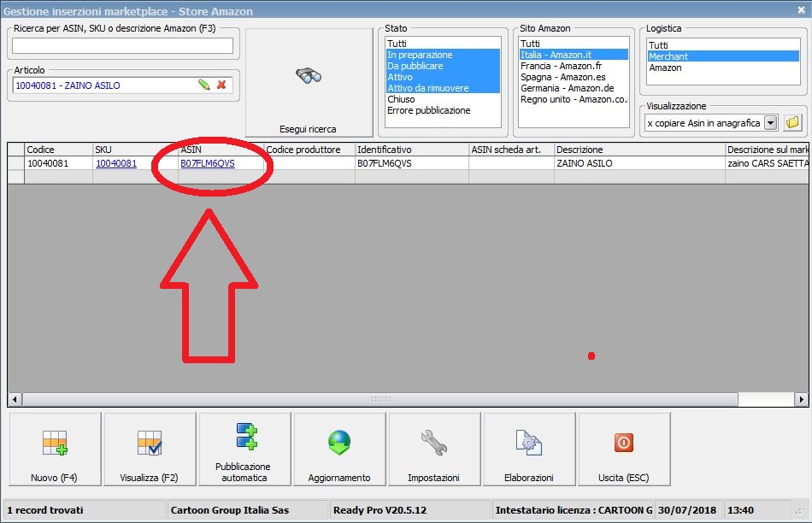Sort by Identificativo column header
The image size is (812, 523).
(412, 150)
